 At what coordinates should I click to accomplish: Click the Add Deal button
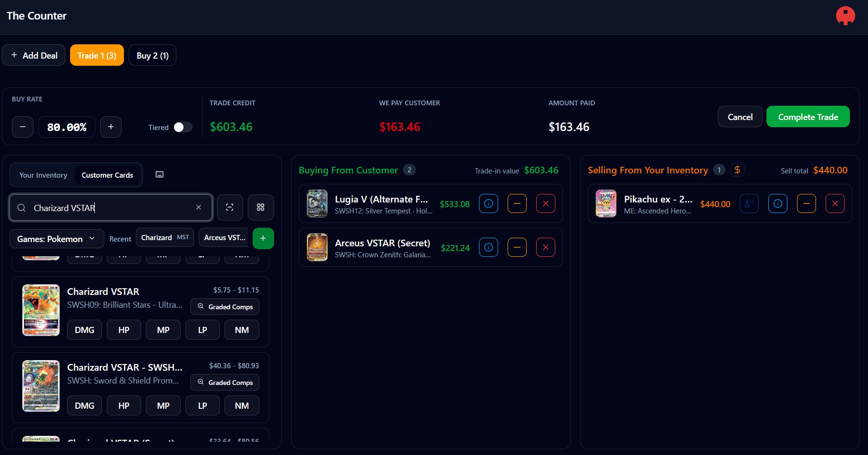pyautogui.click(x=34, y=55)
